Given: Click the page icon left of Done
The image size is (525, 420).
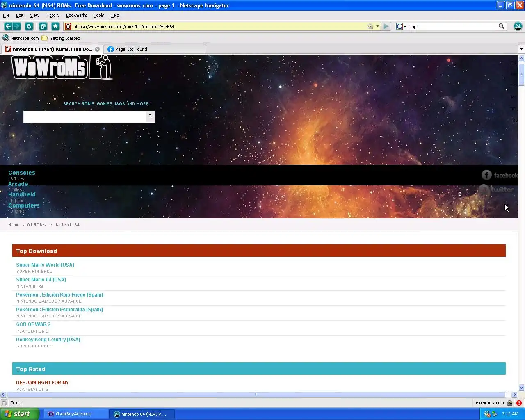Looking at the screenshot, I should 4,403.
